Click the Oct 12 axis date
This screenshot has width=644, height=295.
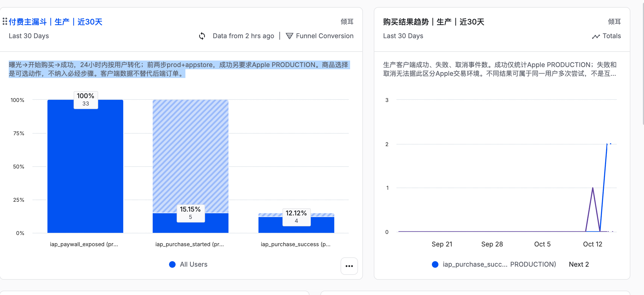593,244
